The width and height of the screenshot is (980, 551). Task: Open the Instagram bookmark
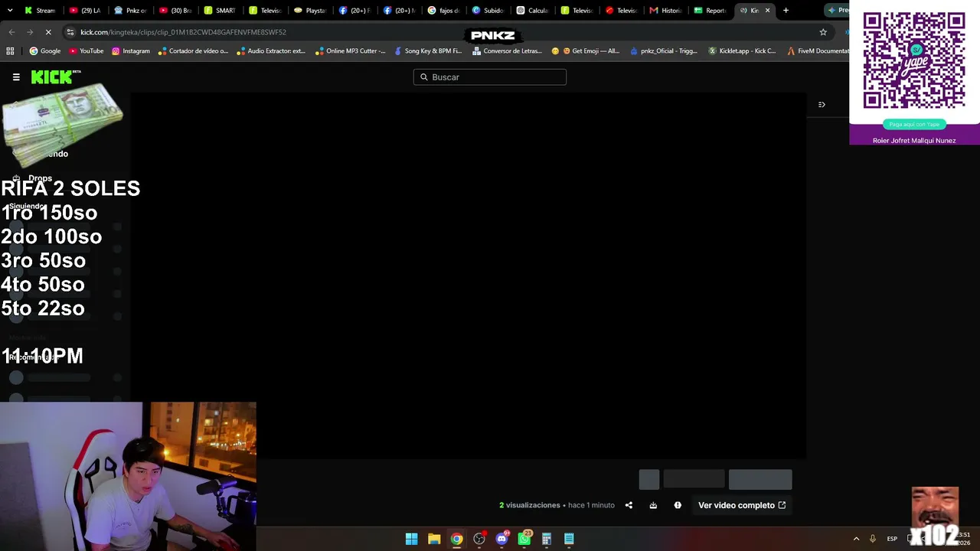pyautogui.click(x=131, y=51)
